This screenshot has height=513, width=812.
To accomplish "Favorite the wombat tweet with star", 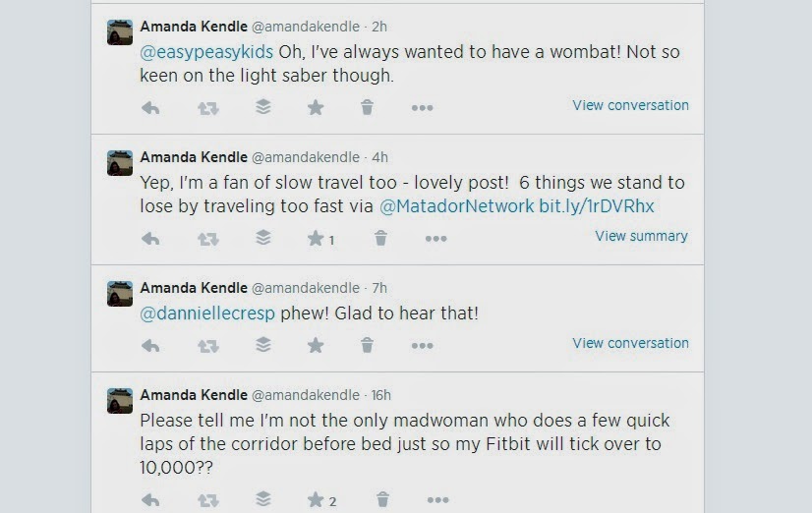I will click(316, 108).
